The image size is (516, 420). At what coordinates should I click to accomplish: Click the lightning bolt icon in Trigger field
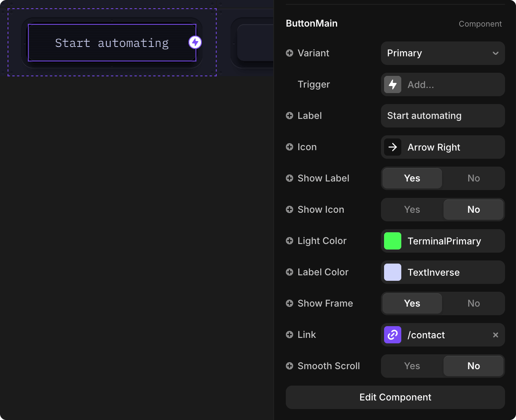click(x=393, y=84)
